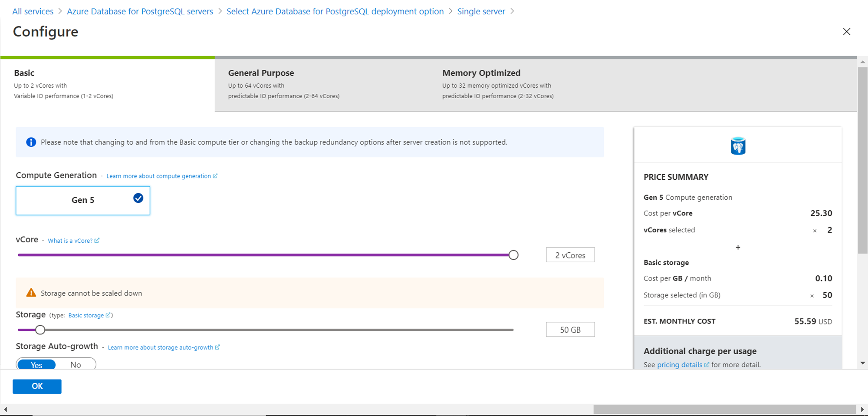
Task: Click the 50 GB storage value field
Action: point(570,330)
